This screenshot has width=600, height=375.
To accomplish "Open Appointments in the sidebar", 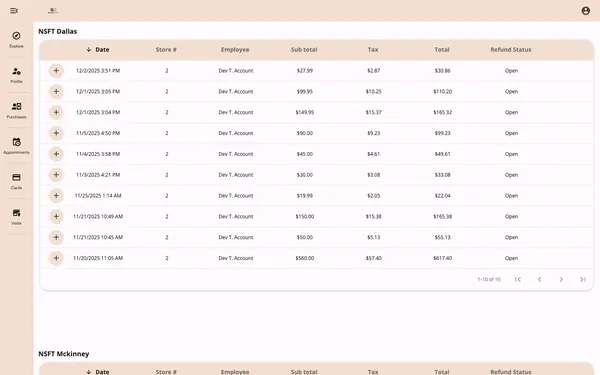I will 16,146.
